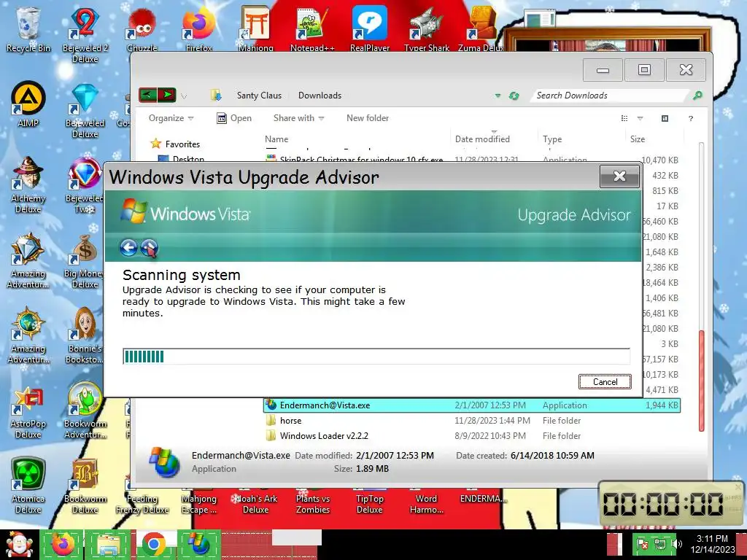This screenshot has width=747, height=560.
Task: Select Bejeweled 2 Deluxe desktop shortcut
Action: pos(85,35)
